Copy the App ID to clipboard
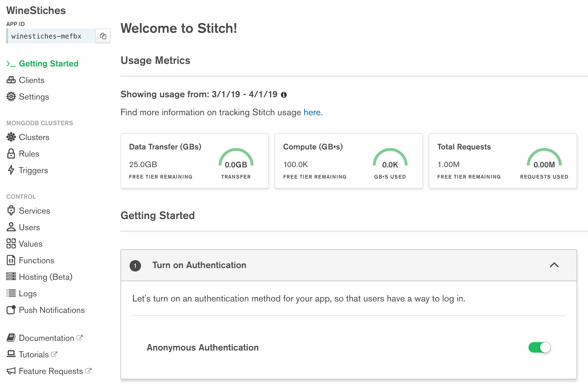Image resolution: width=588 pixels, height=389 pixels. [x=103, y=36]
